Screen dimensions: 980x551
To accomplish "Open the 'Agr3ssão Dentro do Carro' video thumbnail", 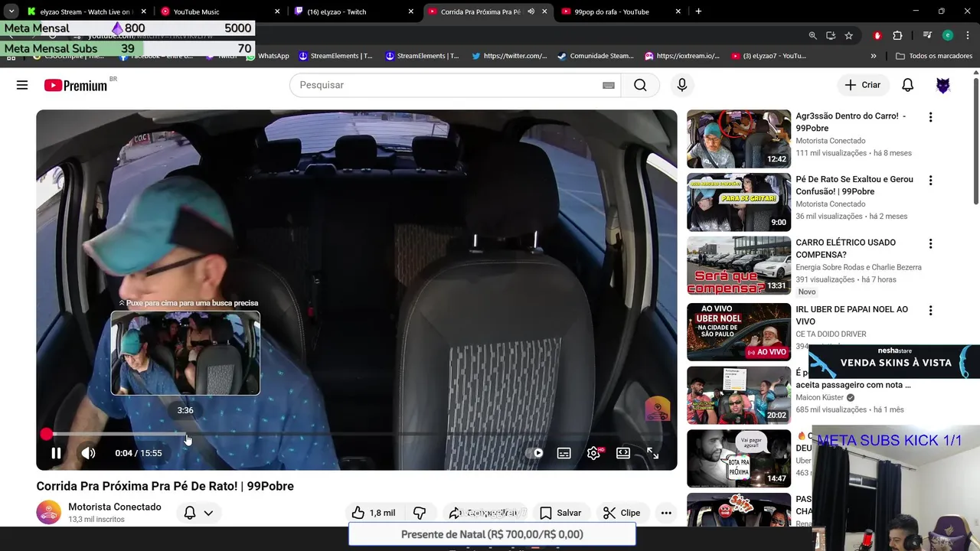I will click(x=739, y=139).
